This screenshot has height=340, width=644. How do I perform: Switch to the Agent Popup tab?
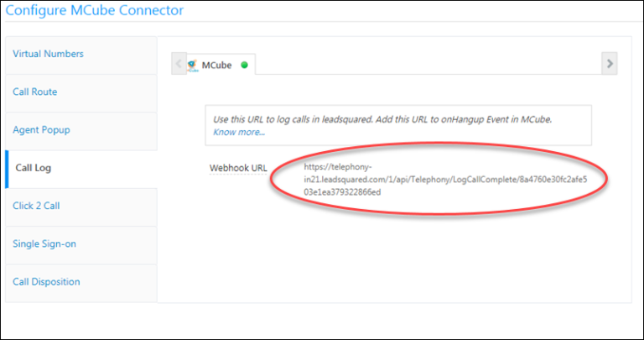coord(42,130)
